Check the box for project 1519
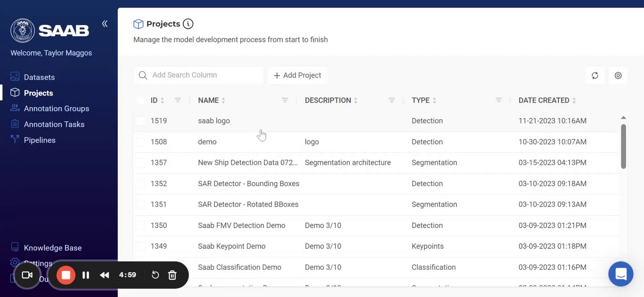The width and height of the screenshot is (644, 297). tap(141, 121)
